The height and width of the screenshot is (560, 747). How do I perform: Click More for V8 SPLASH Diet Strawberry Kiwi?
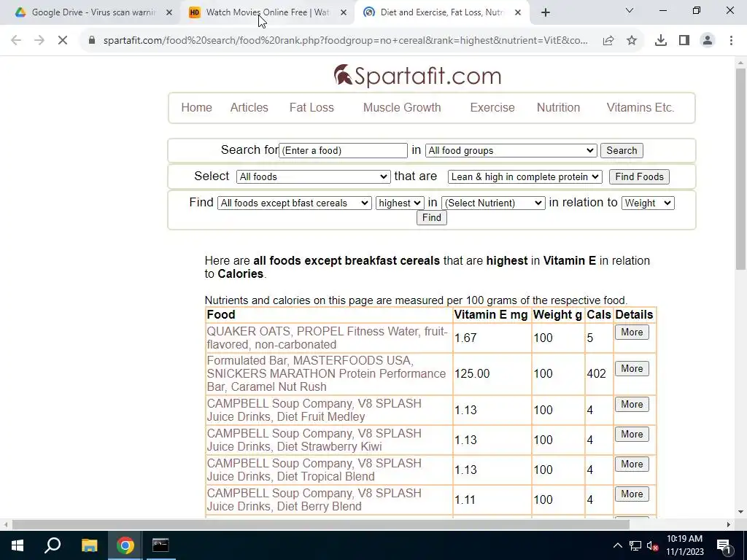tap(632, 435)
